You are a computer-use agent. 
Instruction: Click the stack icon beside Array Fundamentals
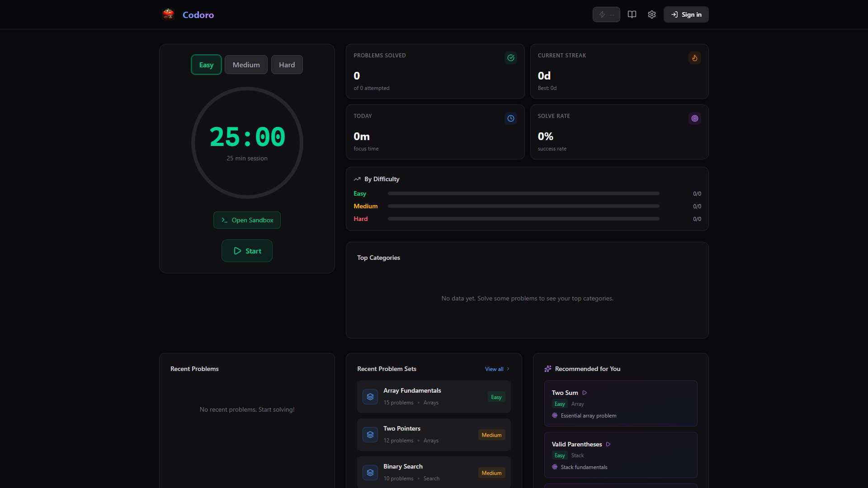tap(370, 396)
